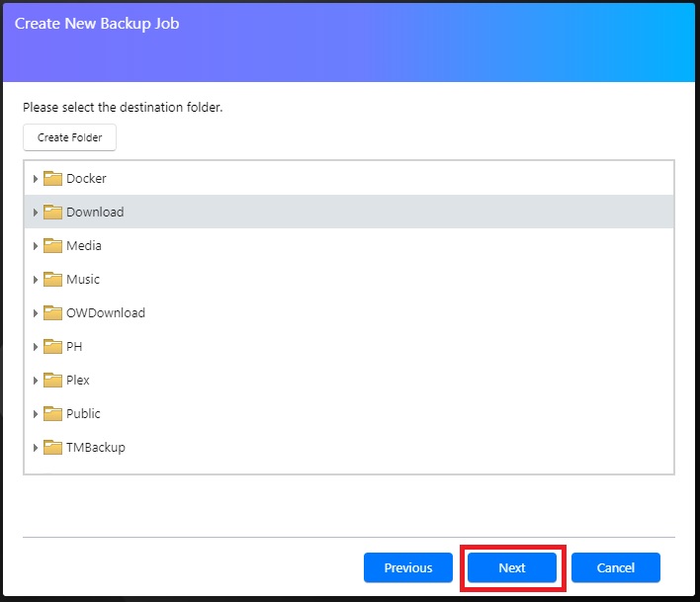
Task: Click the Plex folder icon
Action: tap(52, 381)
